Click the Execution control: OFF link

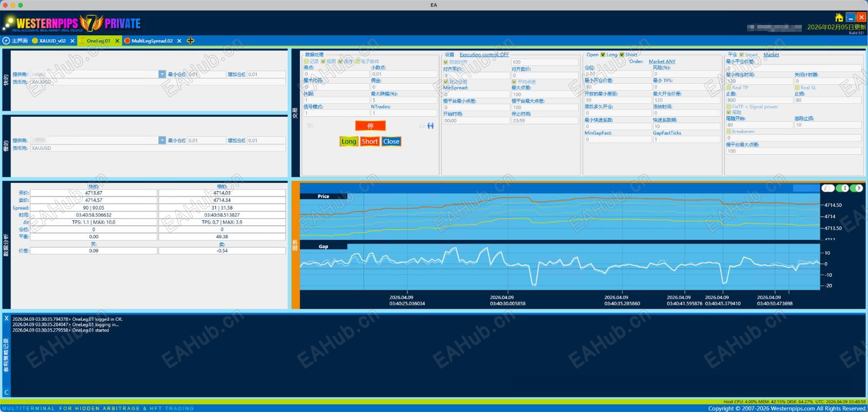pyautogui.click(x=484, y=55)
